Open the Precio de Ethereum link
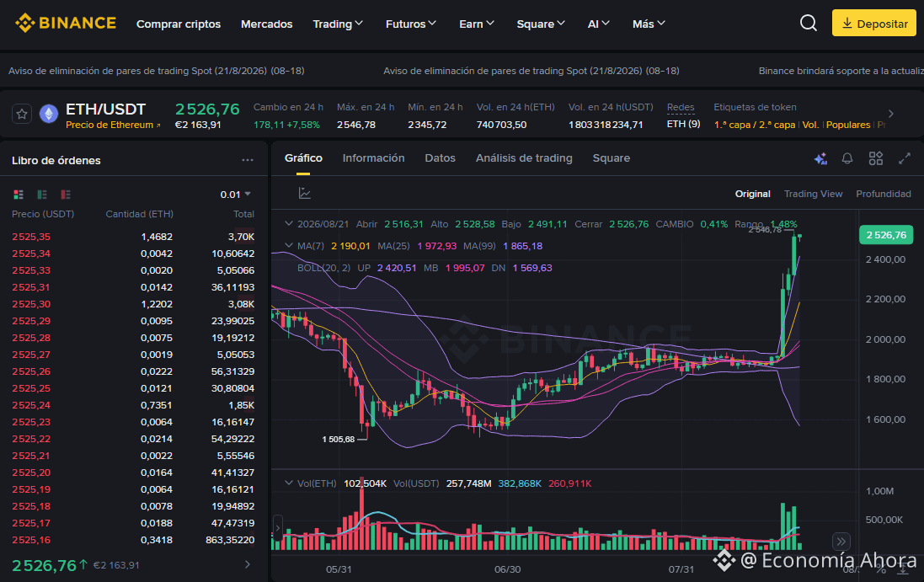 [x=113, y=125]
